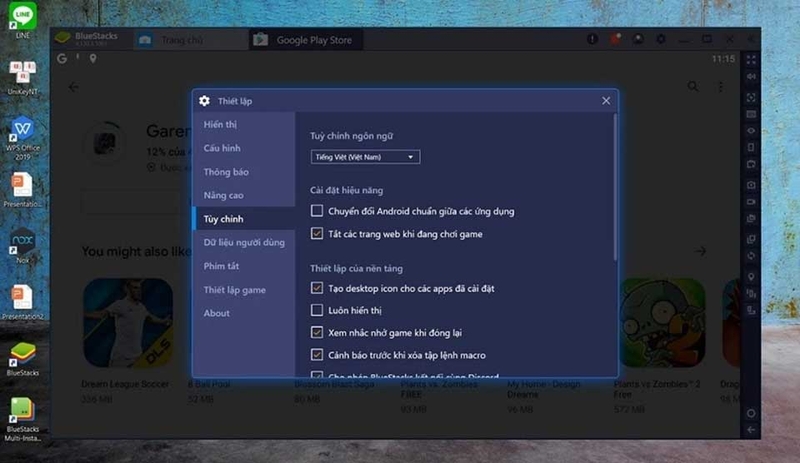Open the Plants vs Zombies 2 thumbnail
The image size is (800, 463).
(662, 323)
